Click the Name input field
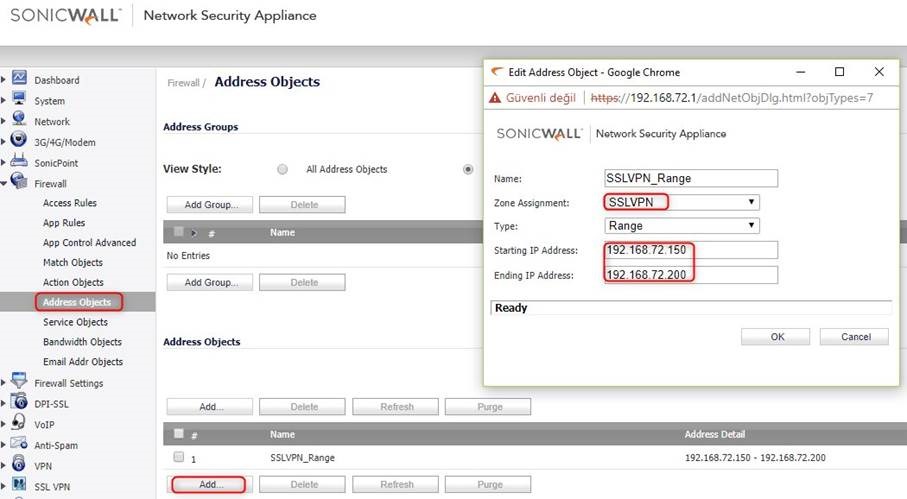This screenshot has width=907, height=499. [691, 178]
